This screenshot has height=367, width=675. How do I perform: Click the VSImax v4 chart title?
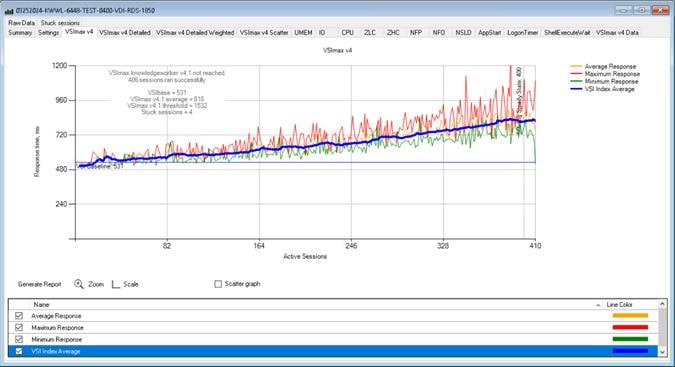click(337, 50)
